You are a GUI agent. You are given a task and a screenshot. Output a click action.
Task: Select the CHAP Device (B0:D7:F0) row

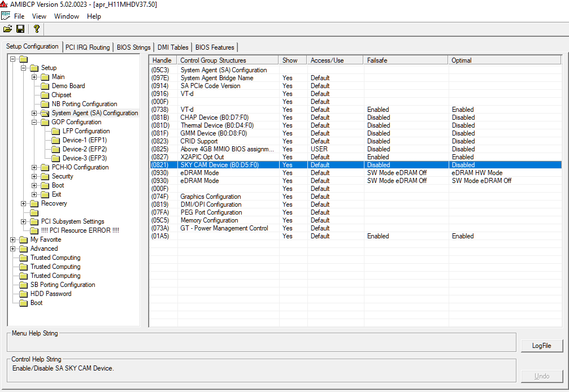click(355, 117)
